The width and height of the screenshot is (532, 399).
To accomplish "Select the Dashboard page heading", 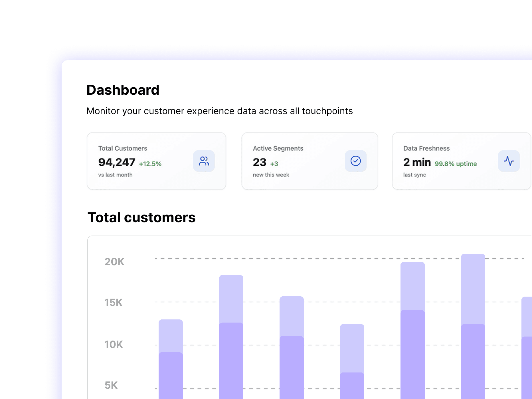I will point(123,90).
